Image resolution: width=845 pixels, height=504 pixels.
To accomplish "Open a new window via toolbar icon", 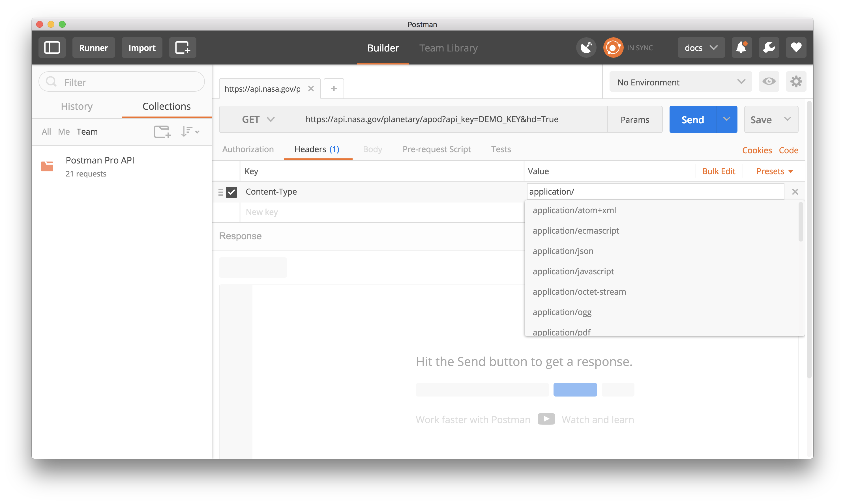I will pyautogui.click(x=183, y=48).
